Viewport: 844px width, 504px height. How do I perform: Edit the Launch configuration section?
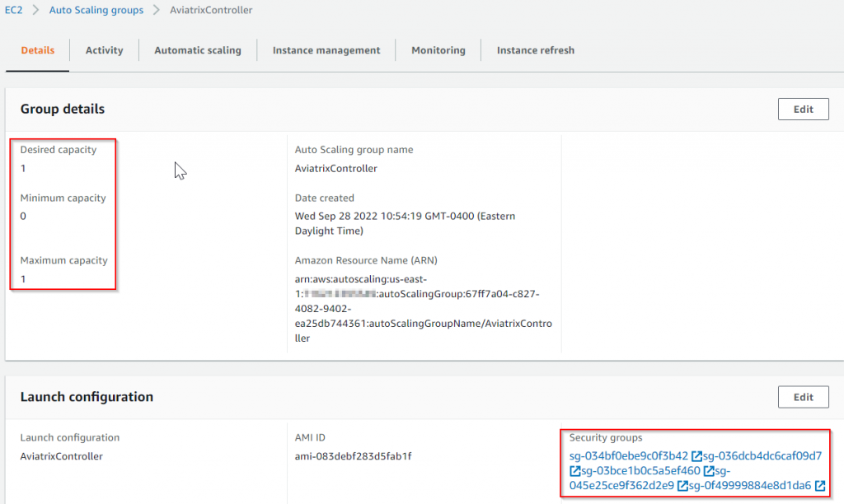(x=803, y=397)
